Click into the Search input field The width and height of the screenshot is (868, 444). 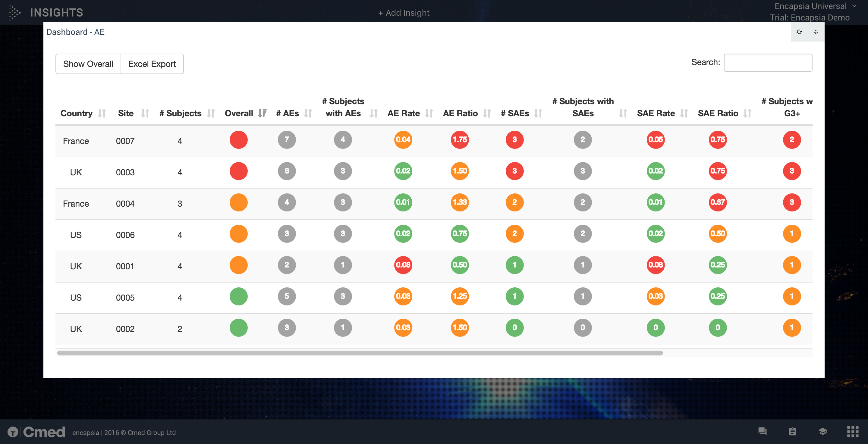click(768, 63)
